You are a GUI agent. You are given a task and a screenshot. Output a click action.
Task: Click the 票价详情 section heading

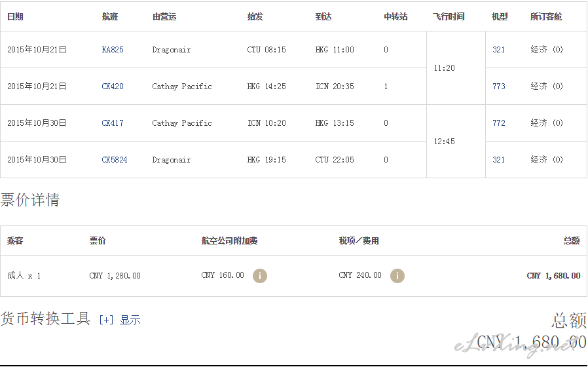(30, 201)
